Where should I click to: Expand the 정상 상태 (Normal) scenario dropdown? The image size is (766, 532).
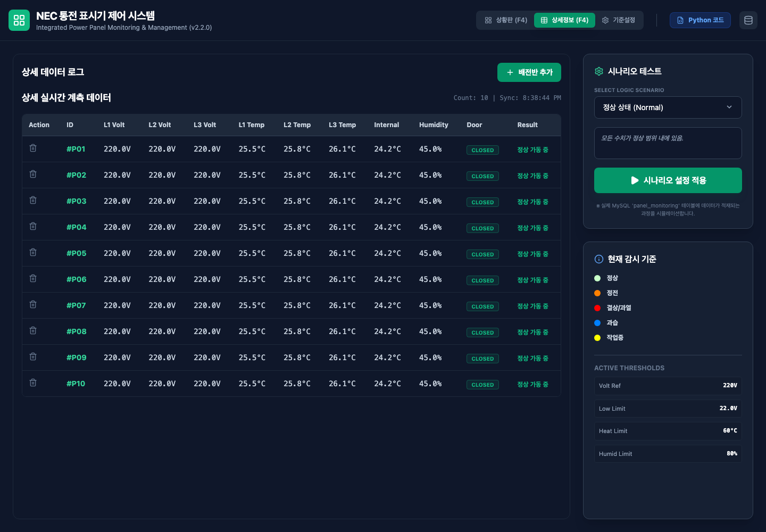click(668, 107)
